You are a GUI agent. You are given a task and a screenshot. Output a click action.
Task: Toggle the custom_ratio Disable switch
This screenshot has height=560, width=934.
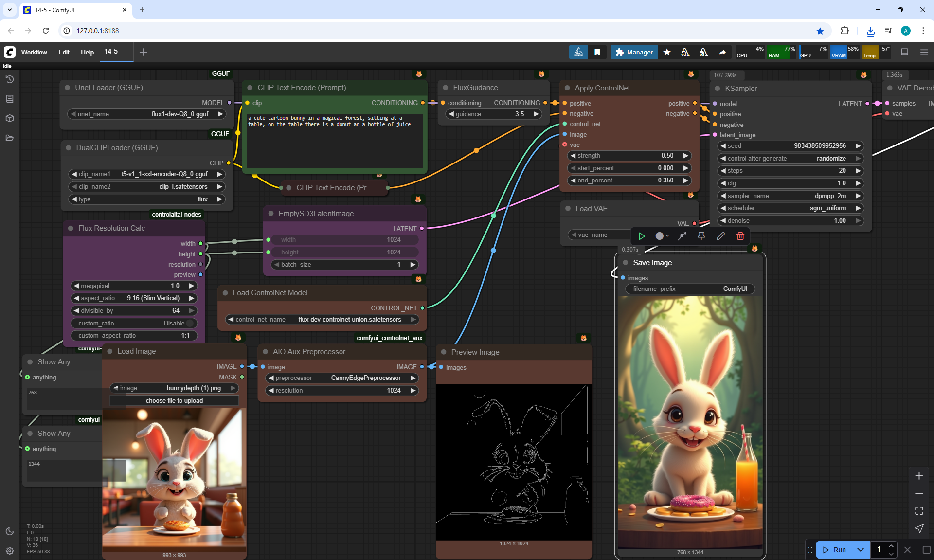(190, 323)
